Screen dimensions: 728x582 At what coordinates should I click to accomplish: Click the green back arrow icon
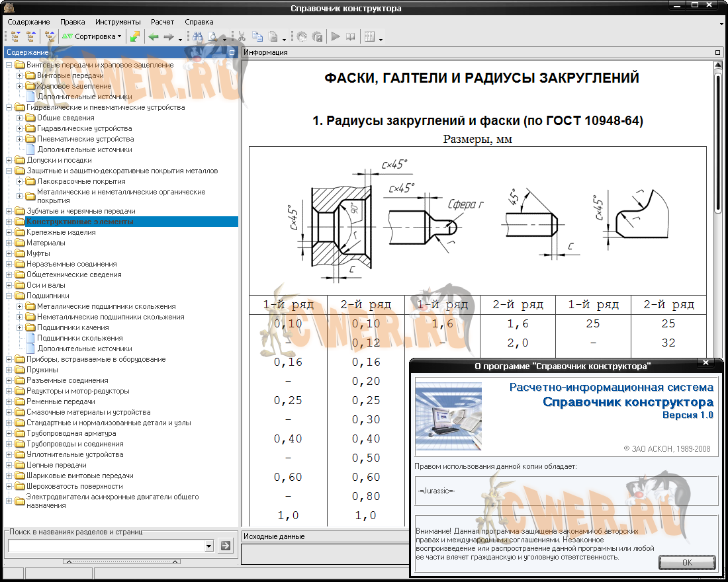click(154, 37)
